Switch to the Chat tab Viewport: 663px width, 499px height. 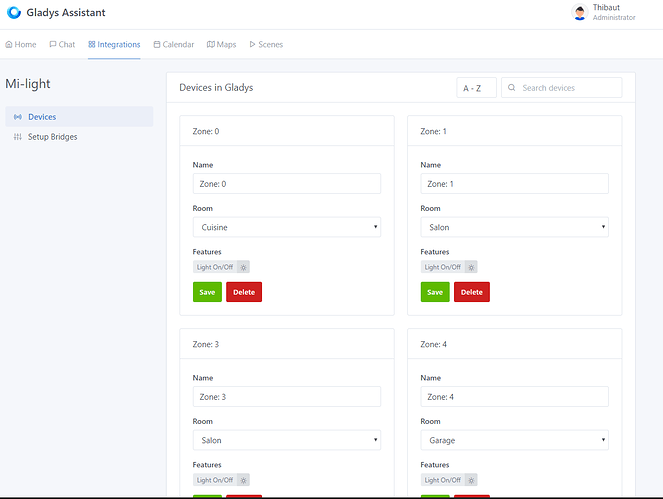[62, 44]
